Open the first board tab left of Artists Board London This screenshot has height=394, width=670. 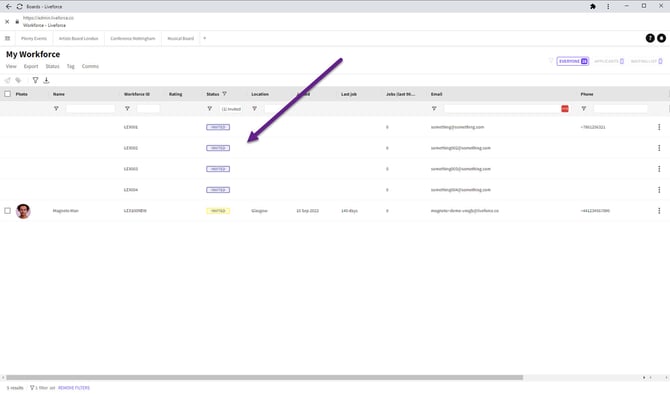tap(34, 38)
